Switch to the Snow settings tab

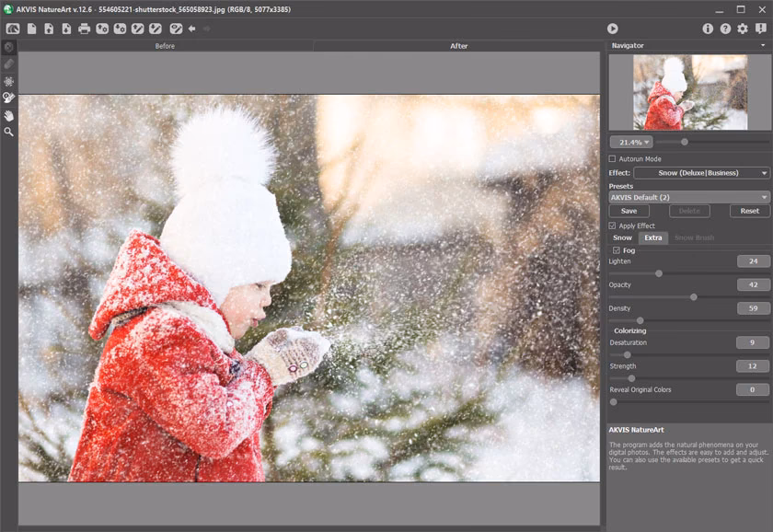[622, 238]
